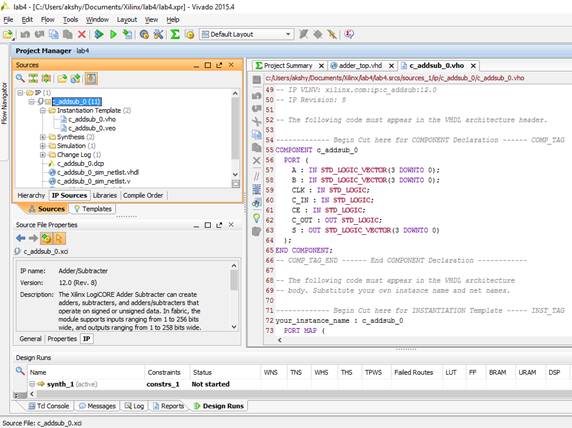Click the Redo icon in main toolbar
The height and width of the screenshot is (428, 572).
(x=39, y=34)
